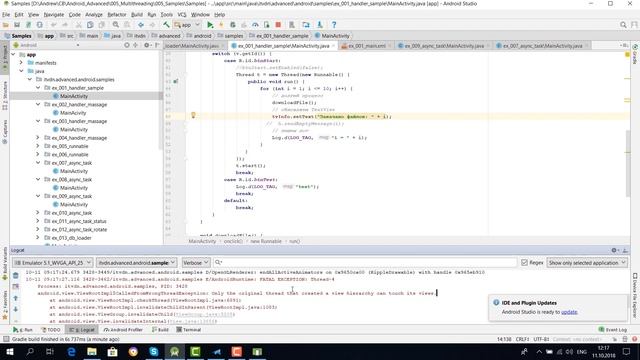Expand the ex_013_db_loader package

point(38,238)
